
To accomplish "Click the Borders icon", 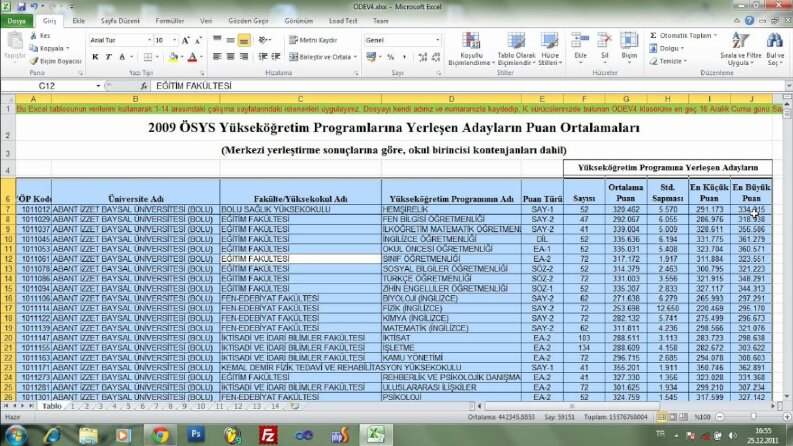I will click(148, 57).
